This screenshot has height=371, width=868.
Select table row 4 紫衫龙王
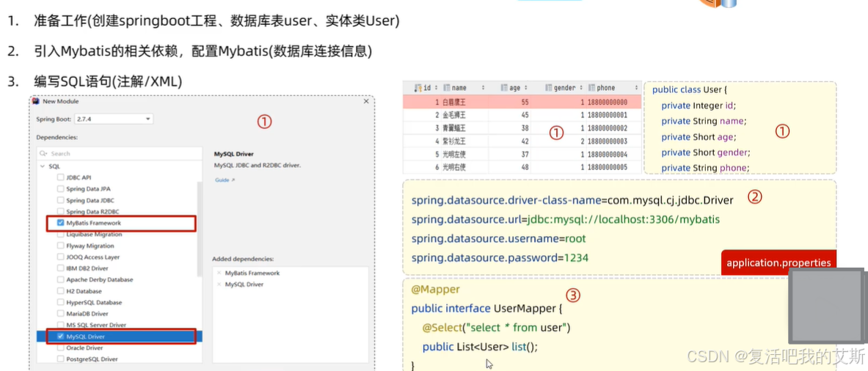click(x=522, y=141)
